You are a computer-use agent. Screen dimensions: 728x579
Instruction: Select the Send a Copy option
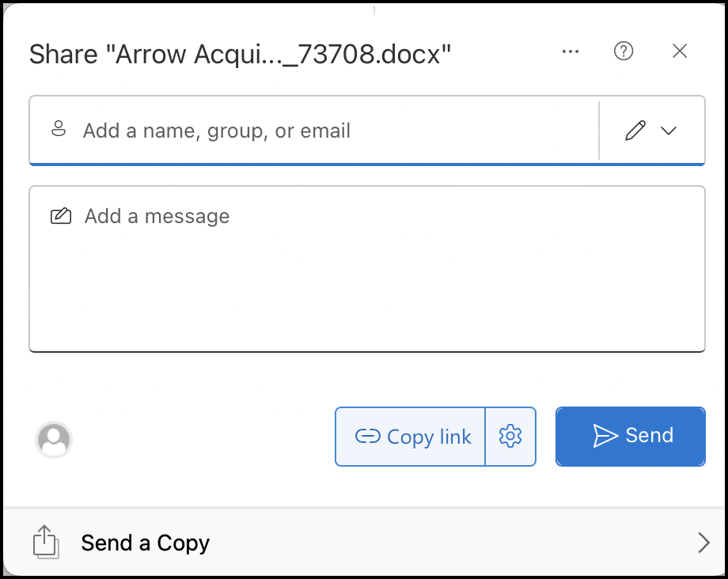(145, 543)
